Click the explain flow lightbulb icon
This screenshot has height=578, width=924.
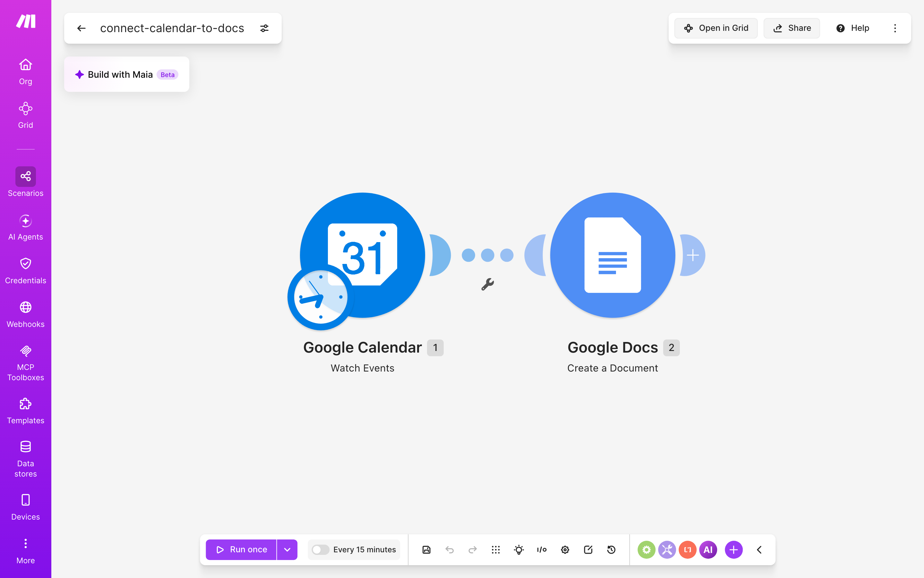pyautogui.click(x=518, y=550)
